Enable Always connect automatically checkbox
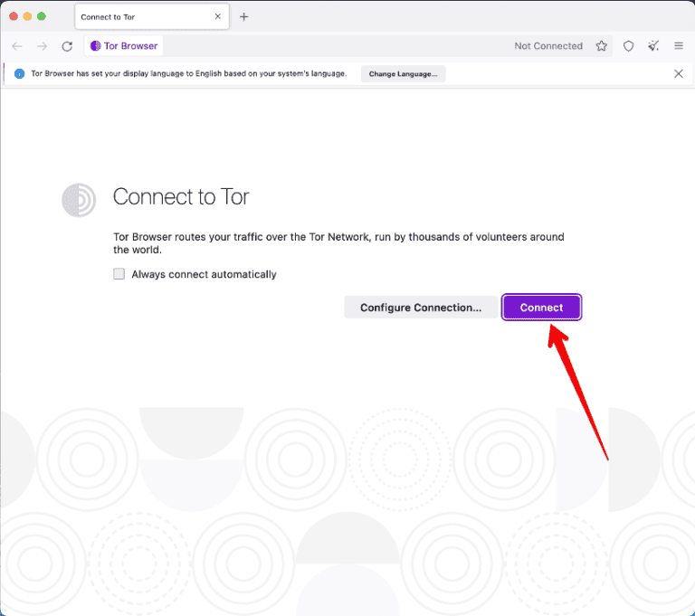The height and width of the screenshot is (616, 695). tap(119, 274)
